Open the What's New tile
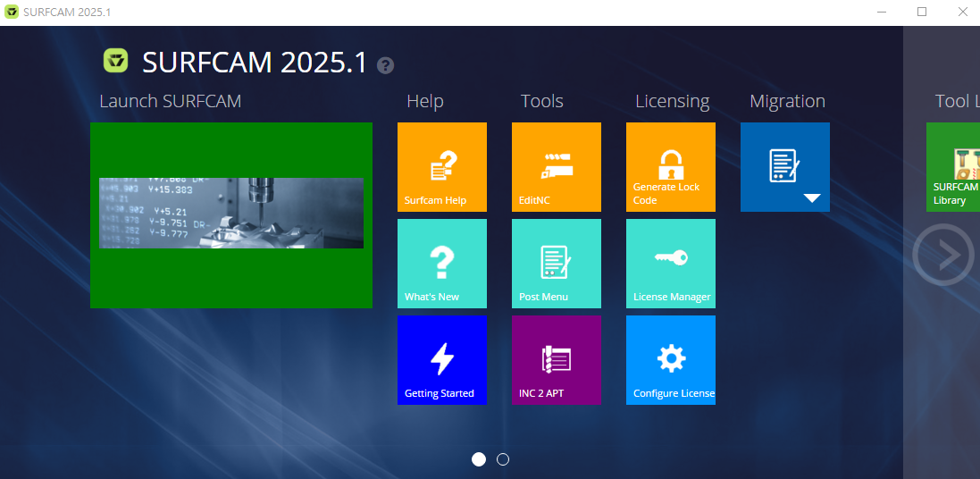 (442, 264)
